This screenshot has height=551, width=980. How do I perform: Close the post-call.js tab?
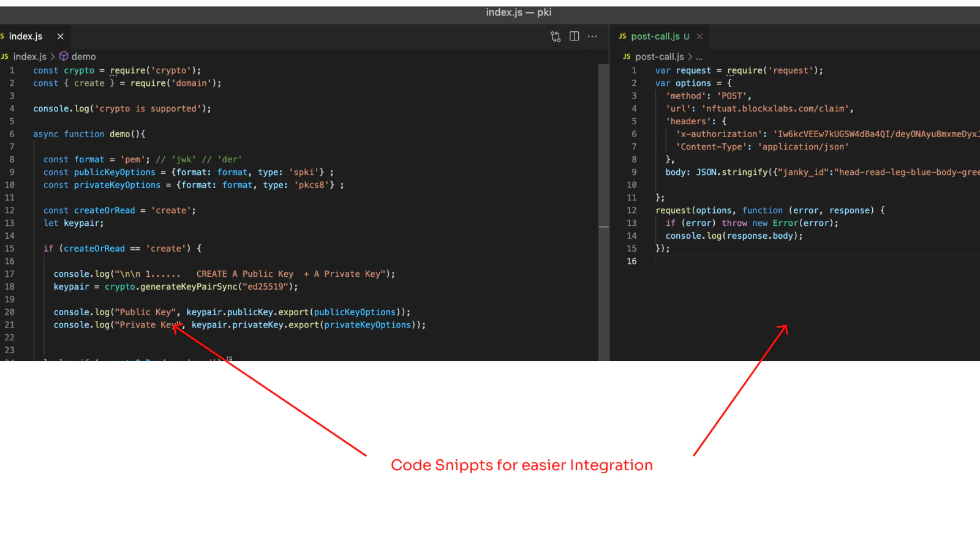point(699,37)
